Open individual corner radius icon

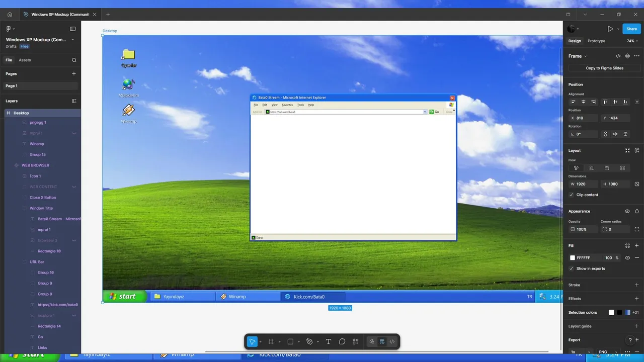[x=637, y=229]
